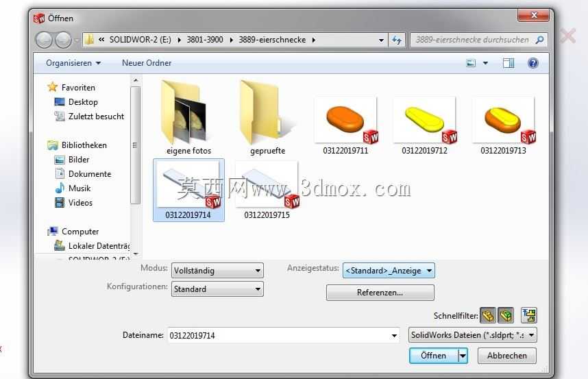Screen dimensions: 588x379
Task: Select the eigene fotos folder
Action: point(188,117)
